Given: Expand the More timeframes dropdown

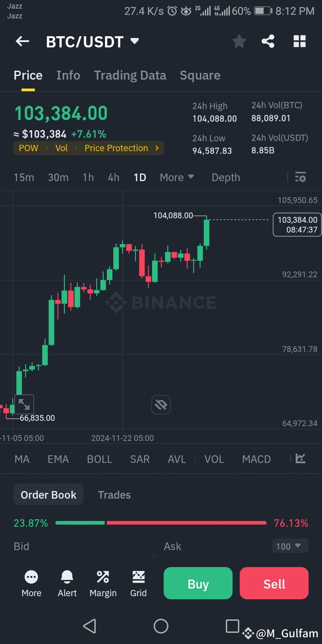Looking at the screenshot, I should pos(177,178).
